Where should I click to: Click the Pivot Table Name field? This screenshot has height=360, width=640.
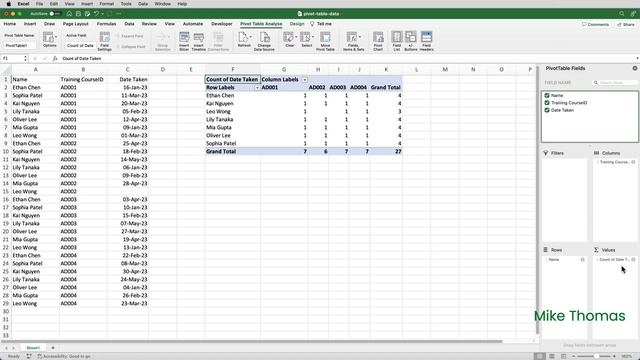pos(20,45)
